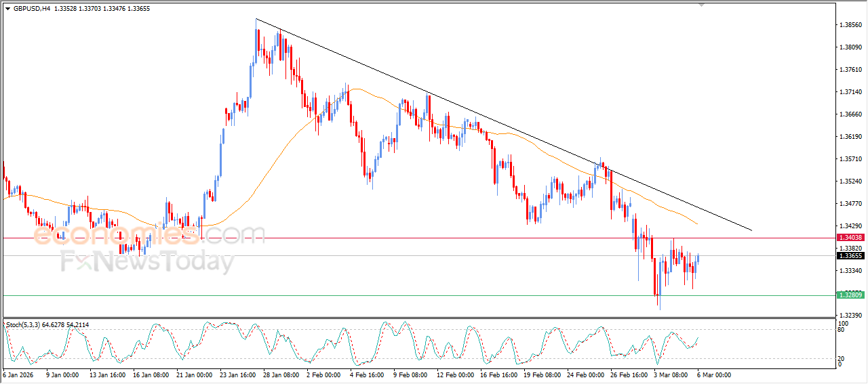Click the 23 Jan 16:00 time label

click(239, 375)
